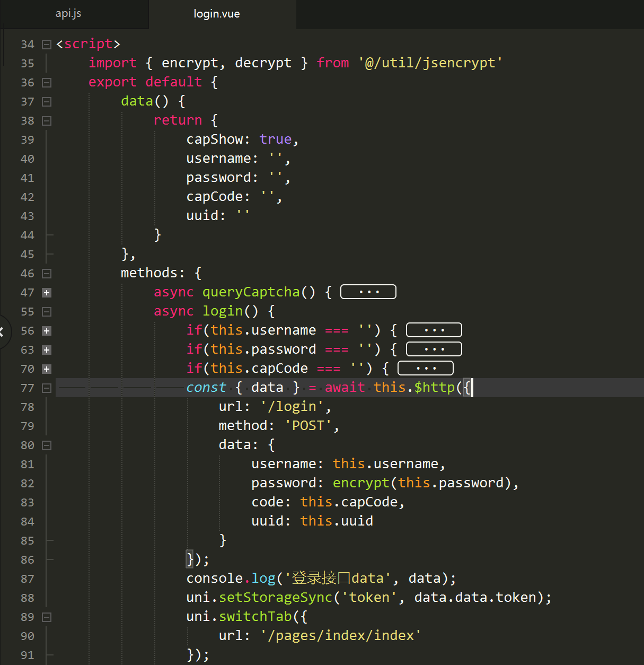
Task: Click the return keyword on line 38
Action: pos(178,120)
